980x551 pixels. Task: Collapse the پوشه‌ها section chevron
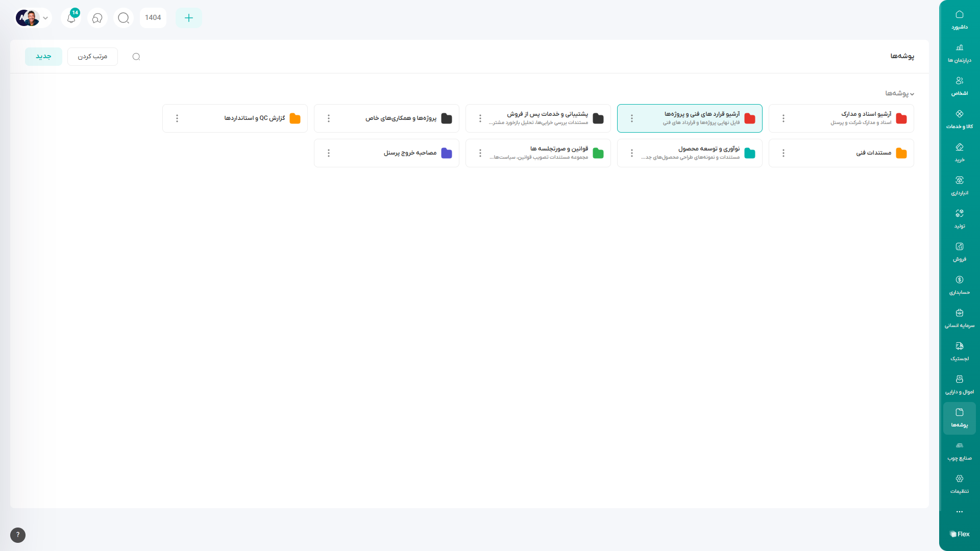click(912, 94)
